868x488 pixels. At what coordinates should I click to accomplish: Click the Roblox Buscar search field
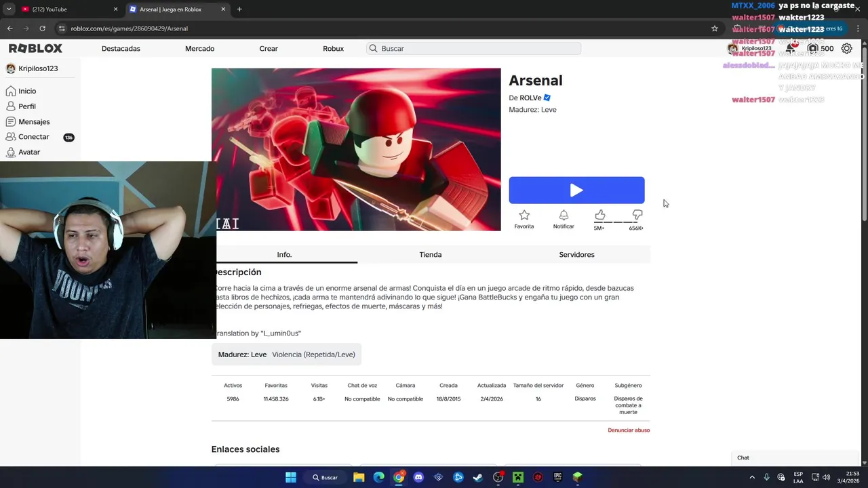[473, 49]
